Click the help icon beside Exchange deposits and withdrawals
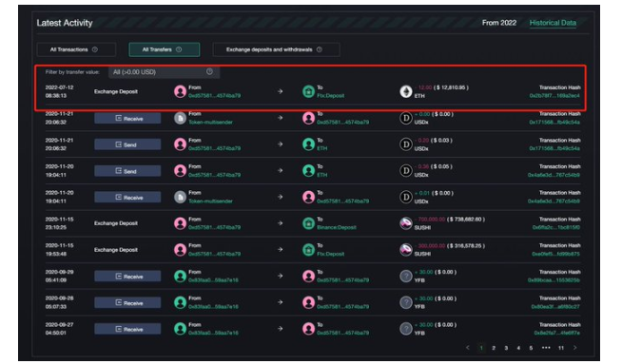The width and height of the screenshot is (622, 364). tap(320, 49)
